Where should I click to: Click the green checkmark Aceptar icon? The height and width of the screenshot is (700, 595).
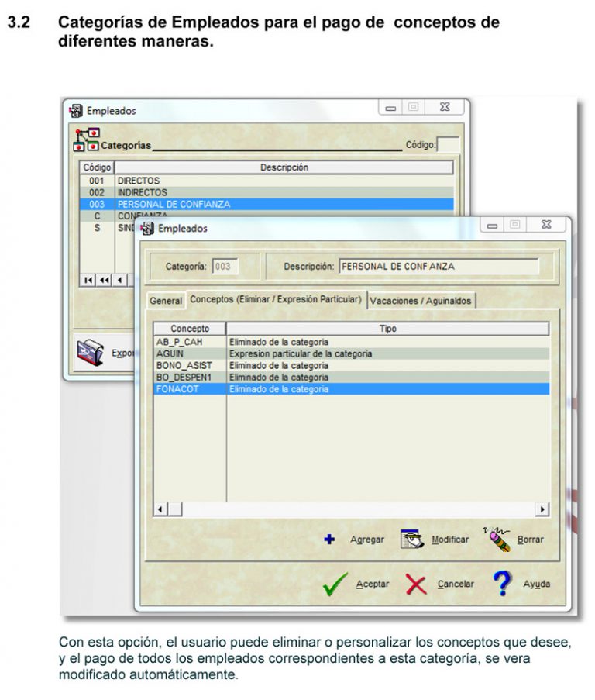point(335,584)
